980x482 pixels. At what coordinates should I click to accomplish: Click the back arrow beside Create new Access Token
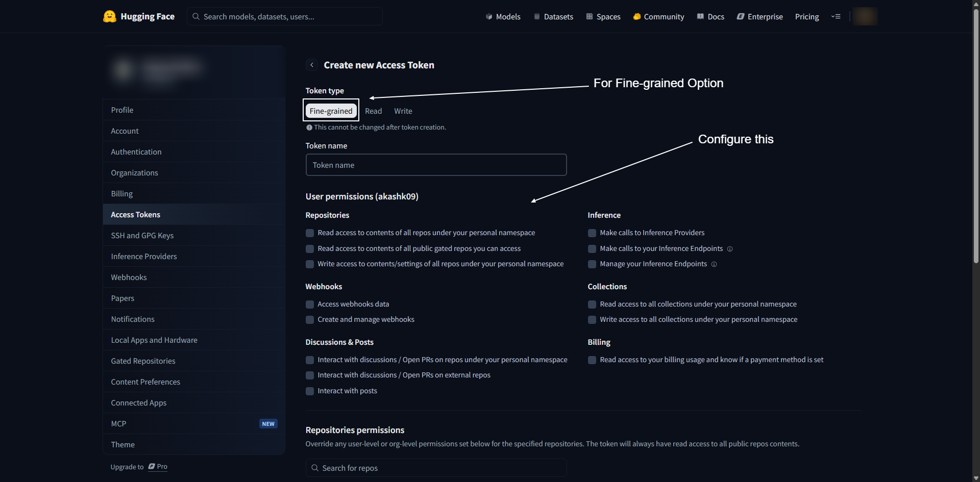pyautogui.click(x=312, y=65)
